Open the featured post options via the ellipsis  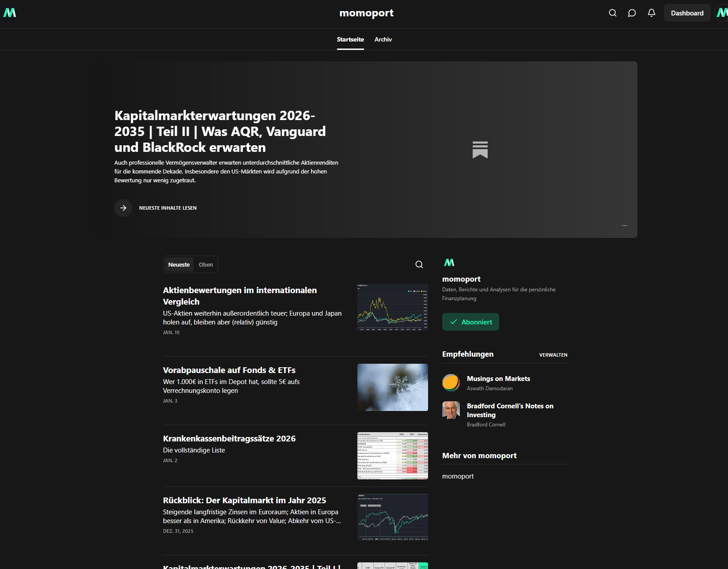(625, 226)
